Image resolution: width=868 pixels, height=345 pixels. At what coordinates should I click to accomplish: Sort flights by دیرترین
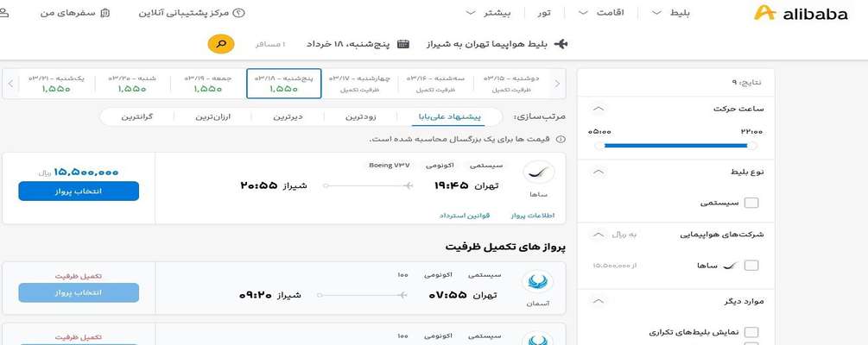point(288,116)
